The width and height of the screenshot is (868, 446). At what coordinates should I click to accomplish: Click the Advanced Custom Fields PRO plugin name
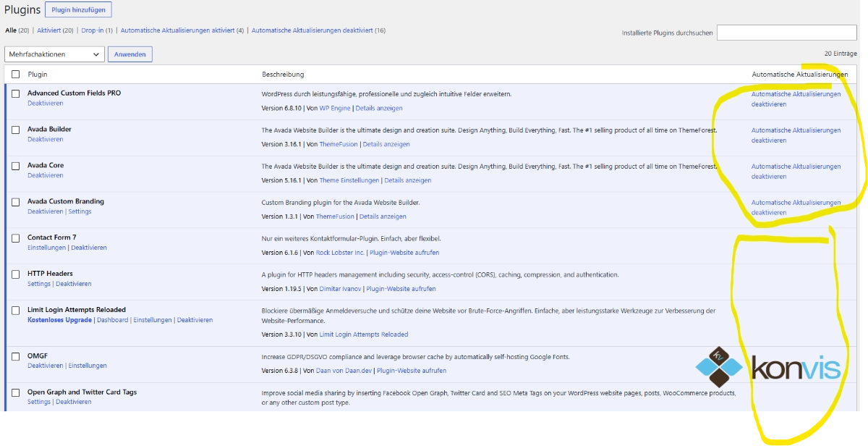coord(75,93)
